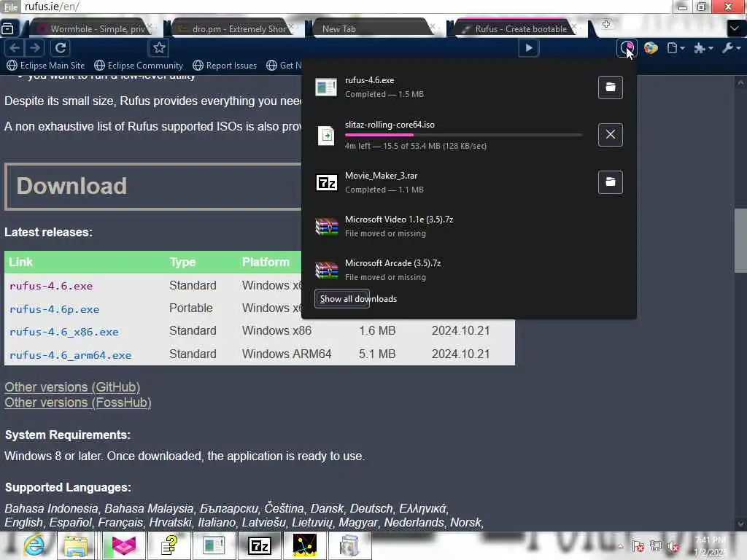Cancel the slitaz-rolling-core64.iso download
The height and width of the screenshot is (560, 747).
(611, 135)
